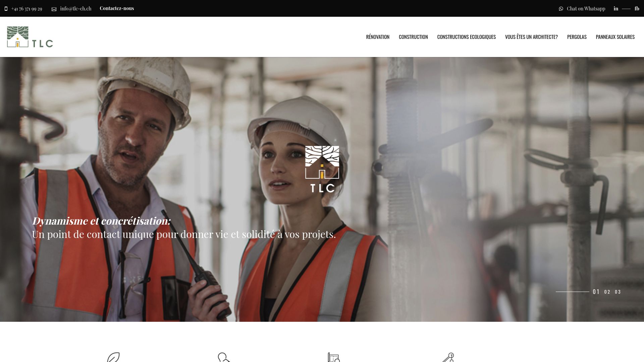Click the TLC logo in the header
The height and width of the screenshot is (362, 644).
(x=30, y=37)
